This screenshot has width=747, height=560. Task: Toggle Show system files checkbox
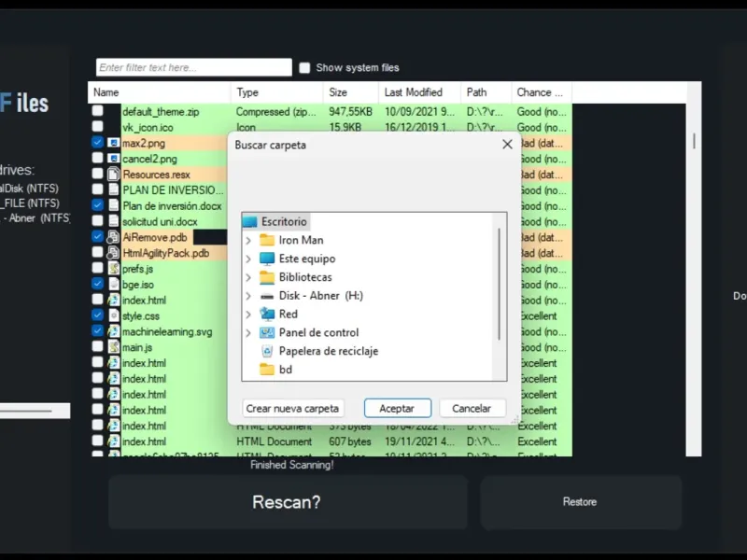coord(304,67)
